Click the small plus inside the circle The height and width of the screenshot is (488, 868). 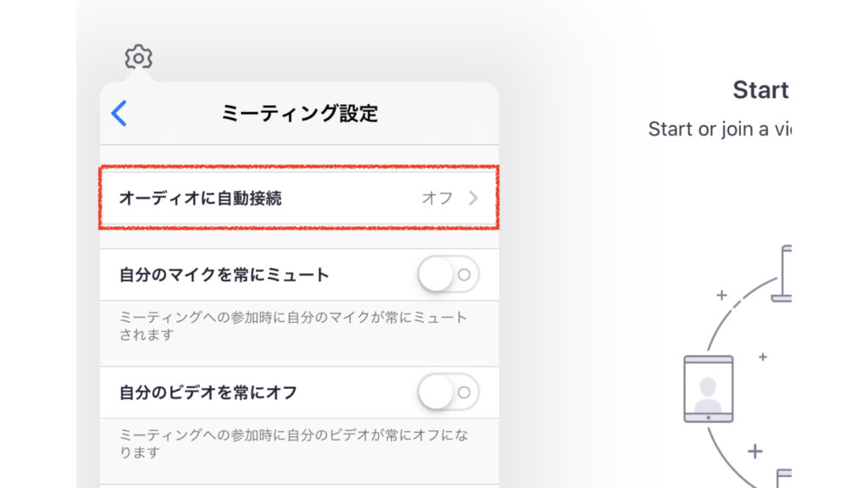[x=763, y=357]
